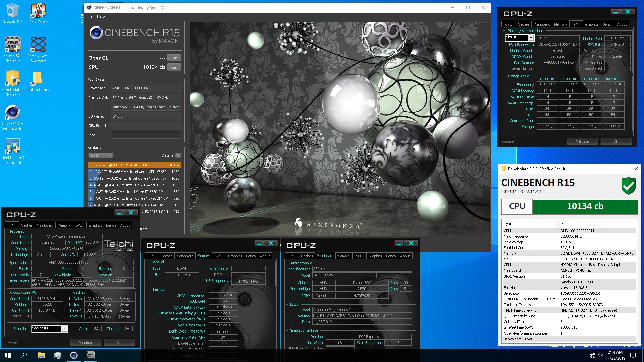Open the Socket #1 selection dropdown
The width and height of the screenshot is (644, 362).
64,329
